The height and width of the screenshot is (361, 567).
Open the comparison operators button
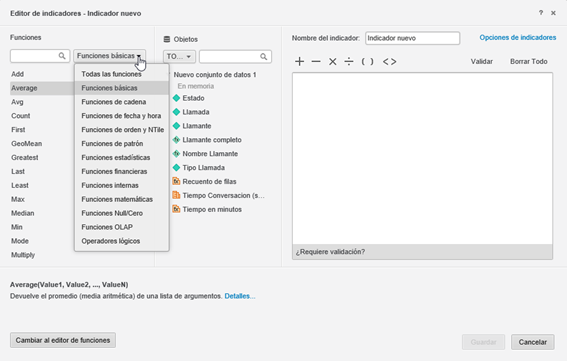[x=389, y=61]
